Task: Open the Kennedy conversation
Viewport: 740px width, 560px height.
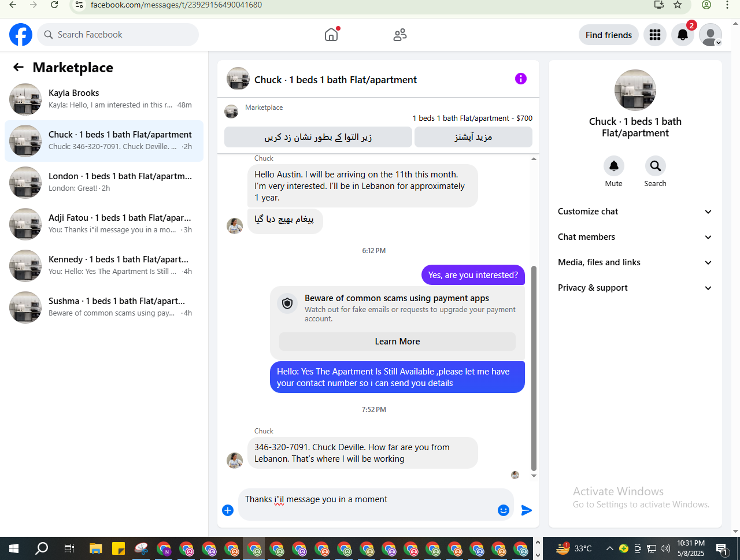Action: tap(104, 266)
